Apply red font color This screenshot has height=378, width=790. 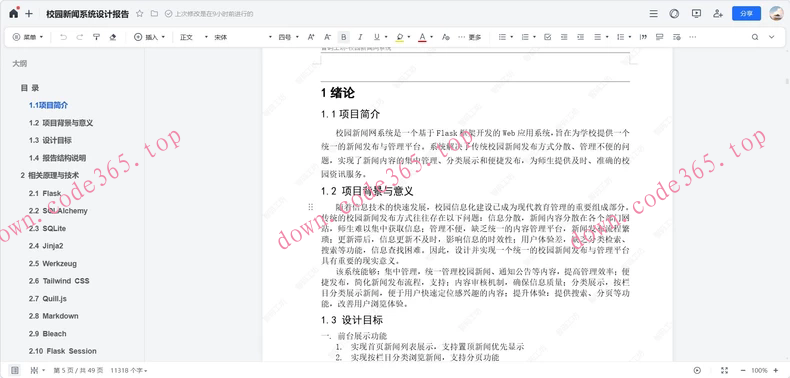(x=422, y=37)
